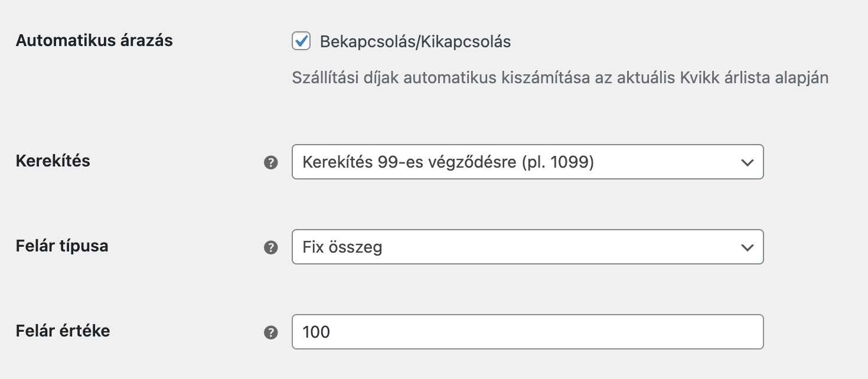The height and width of the screenshot is (379, 868).
Task: Disable the Automatikus árazás checkbox
Action: (x=301, y=41)
